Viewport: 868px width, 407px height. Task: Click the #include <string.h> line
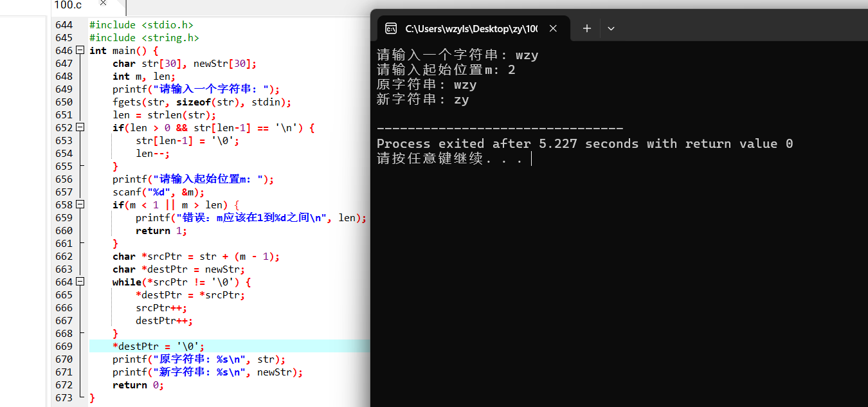[145, 37]
